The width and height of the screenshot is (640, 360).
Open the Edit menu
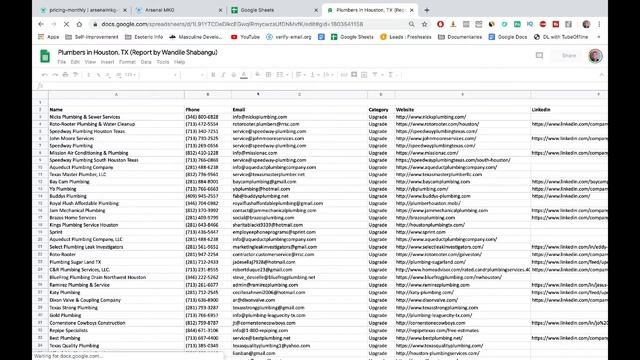coord(75,62)
